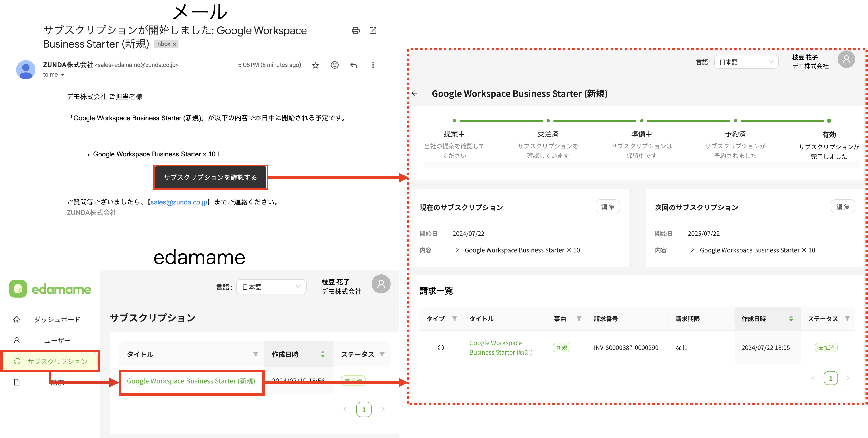Click the 2024/07/22 current start date
This screenshot has width=868, height=438.
pyautogui.click(x=468, y=234)
